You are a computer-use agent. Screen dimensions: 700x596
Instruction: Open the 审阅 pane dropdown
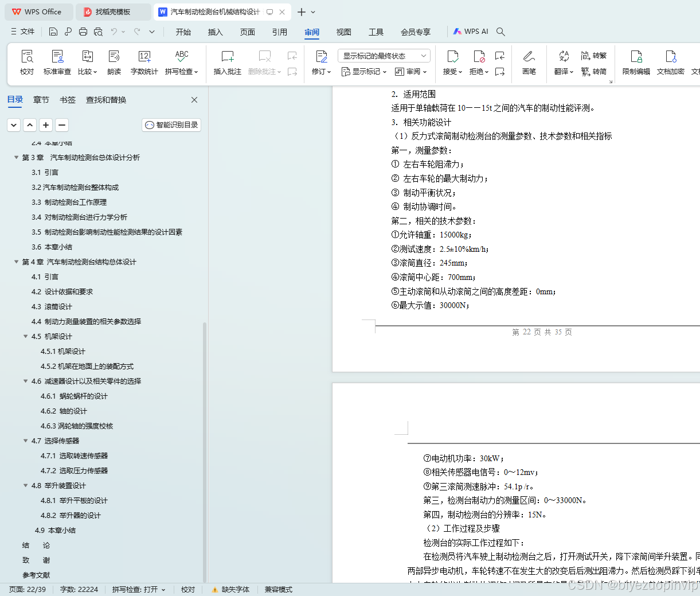[411, 72]
